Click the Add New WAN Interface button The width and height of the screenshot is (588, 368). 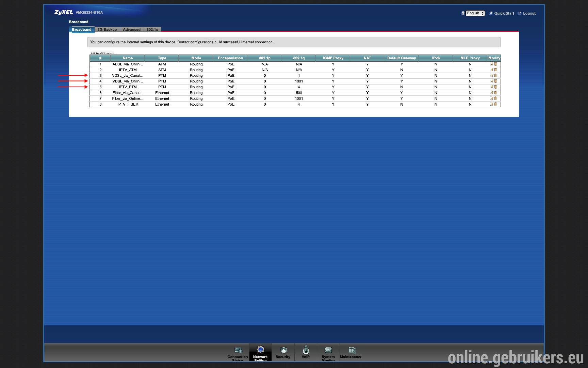(102, 53)
